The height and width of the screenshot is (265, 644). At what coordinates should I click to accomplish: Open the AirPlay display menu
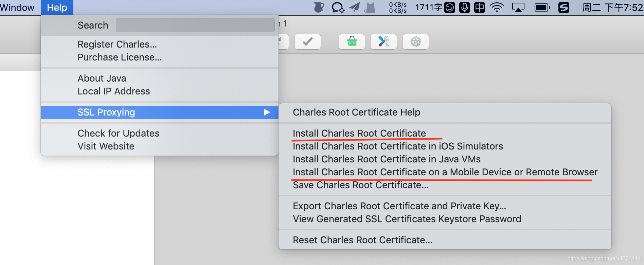coord(518,7)
